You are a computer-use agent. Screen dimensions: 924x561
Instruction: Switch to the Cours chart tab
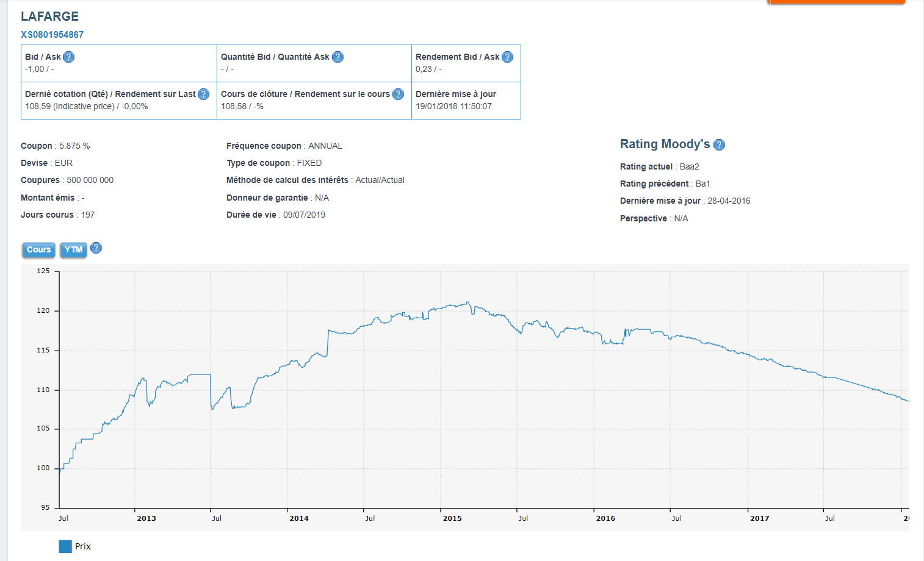(38, 249)
